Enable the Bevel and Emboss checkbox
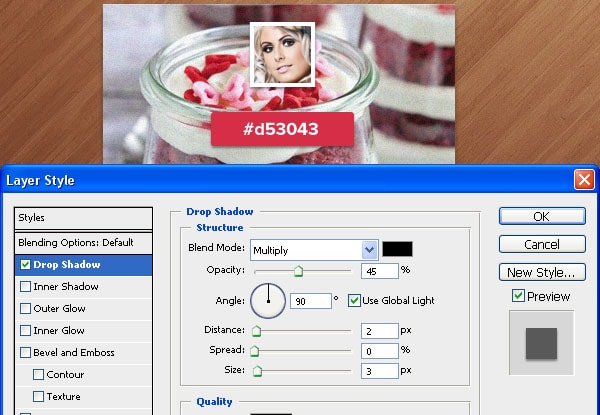The image size is (600, 415). tap(25, 352)
